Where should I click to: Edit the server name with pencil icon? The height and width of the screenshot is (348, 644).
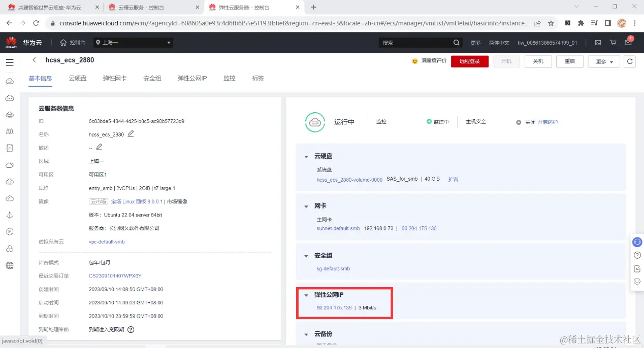click(131, 134)
